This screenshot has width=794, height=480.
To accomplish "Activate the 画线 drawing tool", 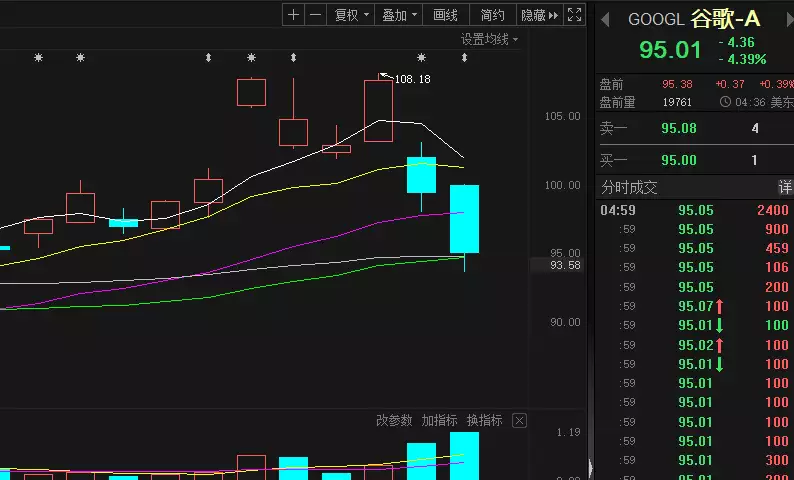I will (445, 15).
